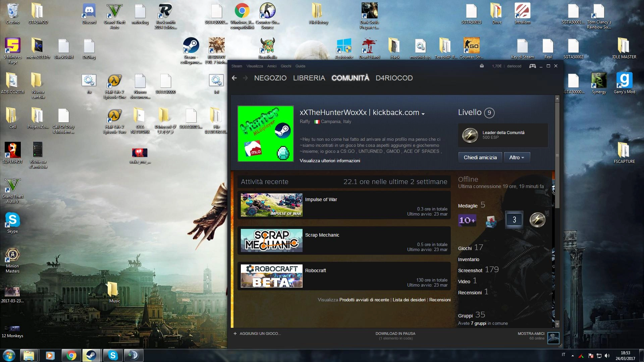
Task: Open the level 3 badge in Medaglie
Action: tap(514, 220)
